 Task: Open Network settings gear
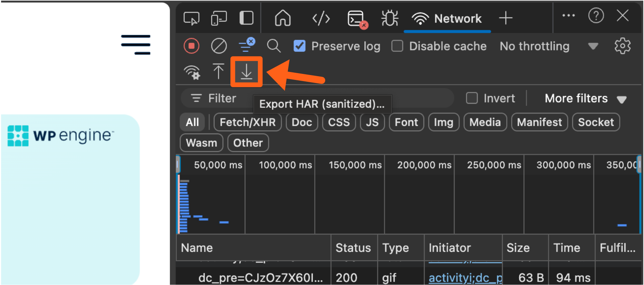[622, 46]
